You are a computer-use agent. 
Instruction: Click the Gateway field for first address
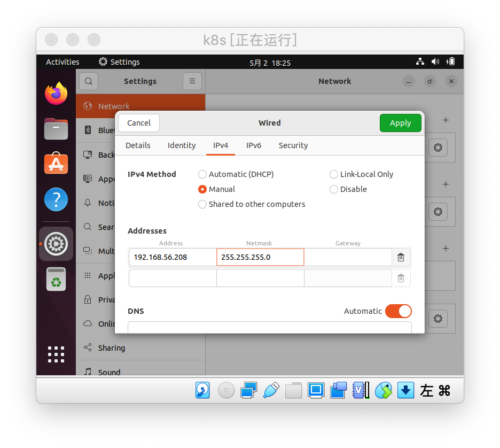pos(348,257)
